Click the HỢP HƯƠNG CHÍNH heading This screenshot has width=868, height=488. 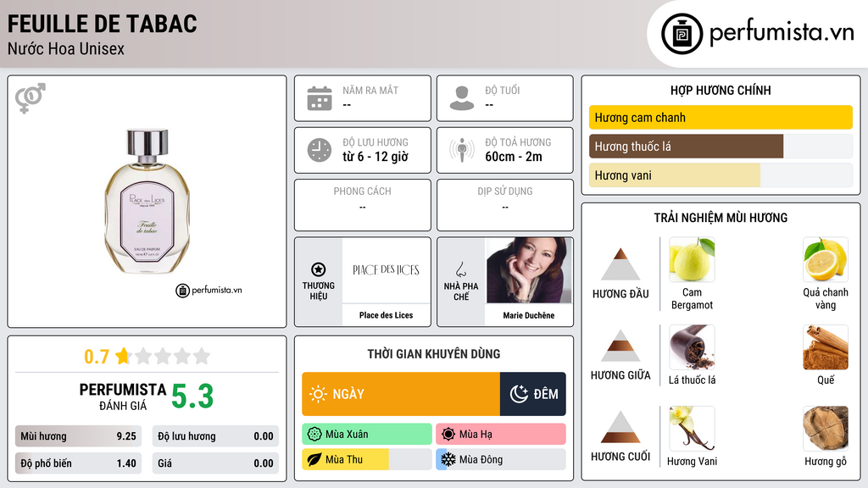pyautogui.click(x=721, y=90)
